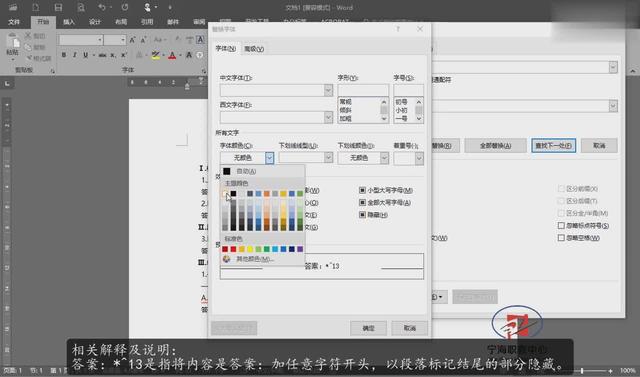Click Cancel (取消) in the font dialog

coord(409,328)
